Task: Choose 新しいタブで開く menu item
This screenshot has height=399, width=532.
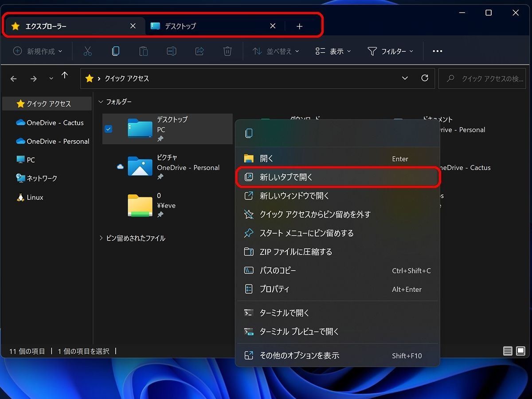Action: [x=337, y=177]
